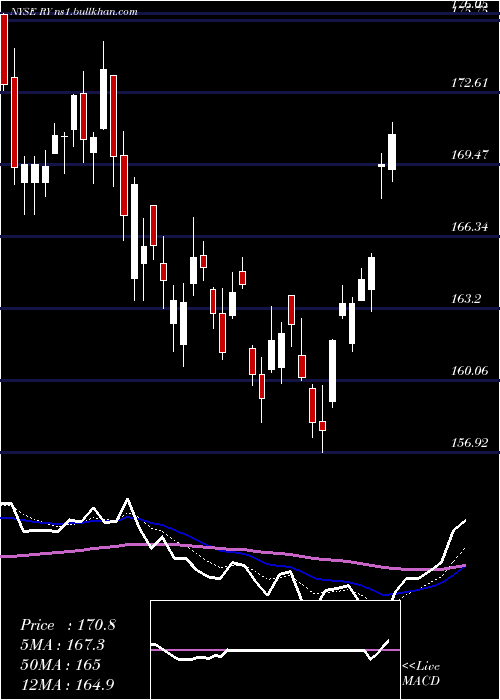The image size is (500, 700).
Task: Click inside the MACD inset chart box
Action: point(275,650)
